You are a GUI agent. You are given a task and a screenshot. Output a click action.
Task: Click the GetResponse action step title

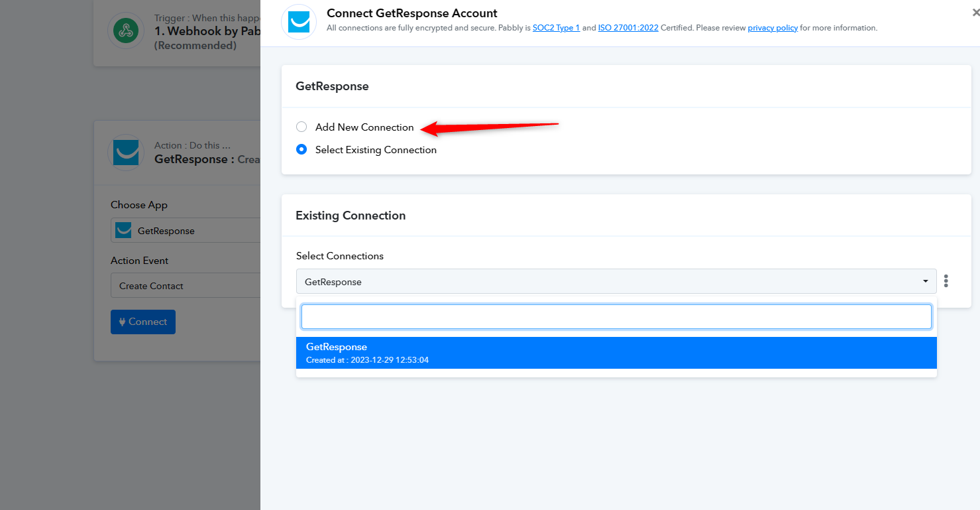207,159
